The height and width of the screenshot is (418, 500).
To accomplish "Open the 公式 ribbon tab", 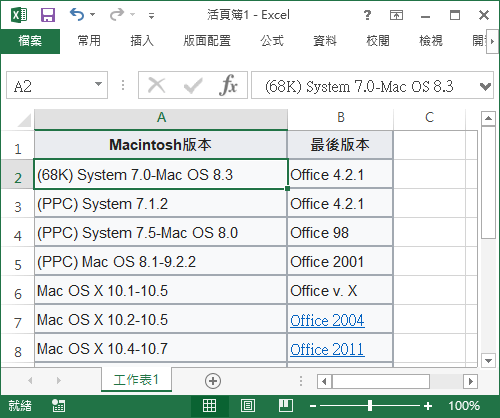I will coord(272,41).
